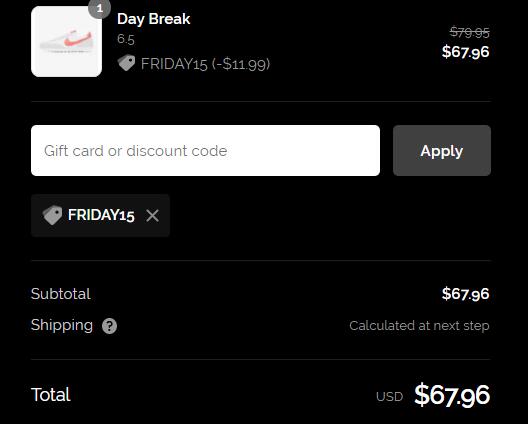This screenshot has width=528, height=424.
Task: Click the Shipping label
Action: [62, 325]
